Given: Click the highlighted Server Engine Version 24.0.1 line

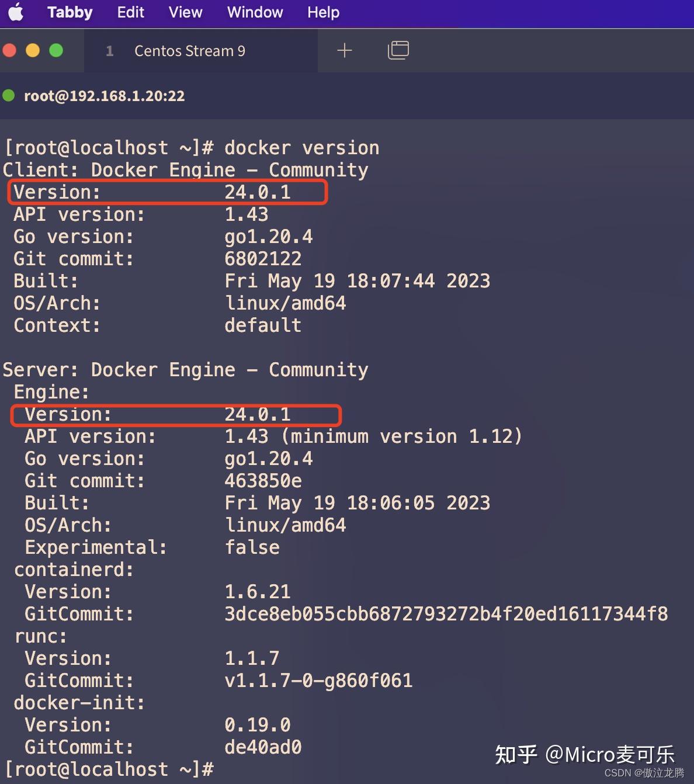Looking at the screenshot, I should pos(175,414).
